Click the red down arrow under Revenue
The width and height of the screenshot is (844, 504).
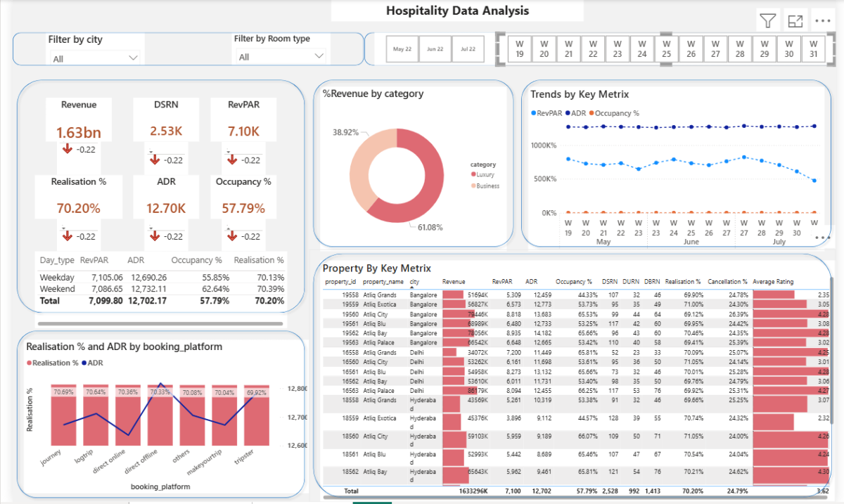tap(68, 149)
